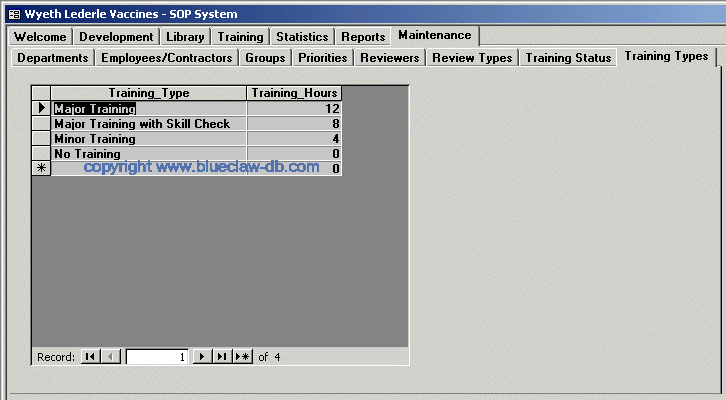Select row selector for No Training
This screenshot has height=400, width=726.
(41, 153)
